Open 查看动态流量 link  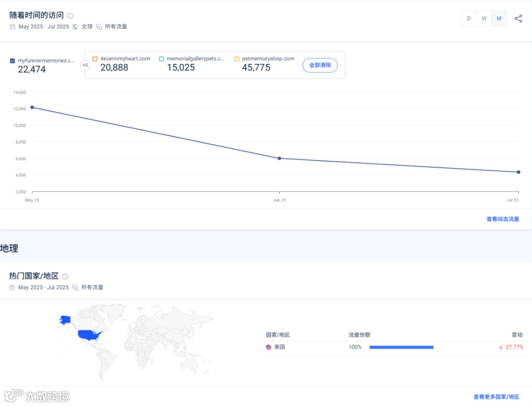tap(502, 219)
